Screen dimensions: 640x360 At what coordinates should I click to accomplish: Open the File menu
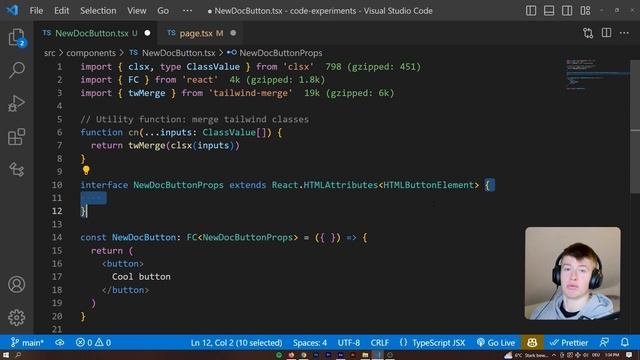pos(36,11)
